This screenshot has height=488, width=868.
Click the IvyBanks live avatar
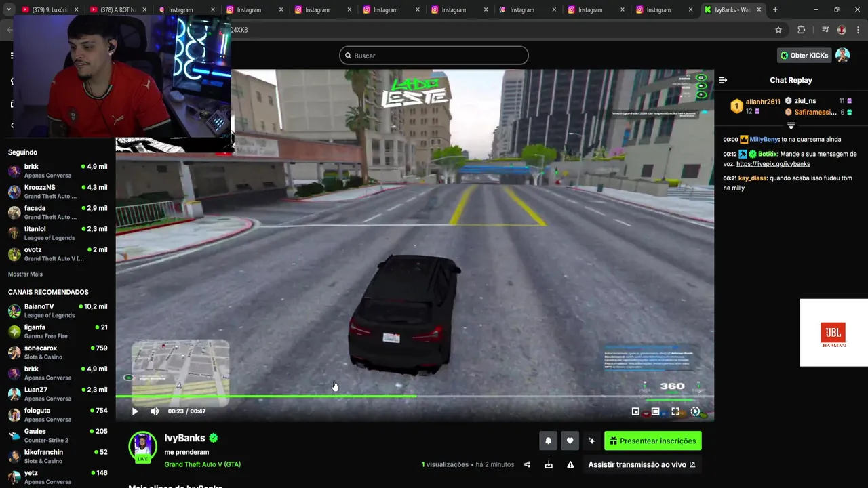tap(142, 447)
